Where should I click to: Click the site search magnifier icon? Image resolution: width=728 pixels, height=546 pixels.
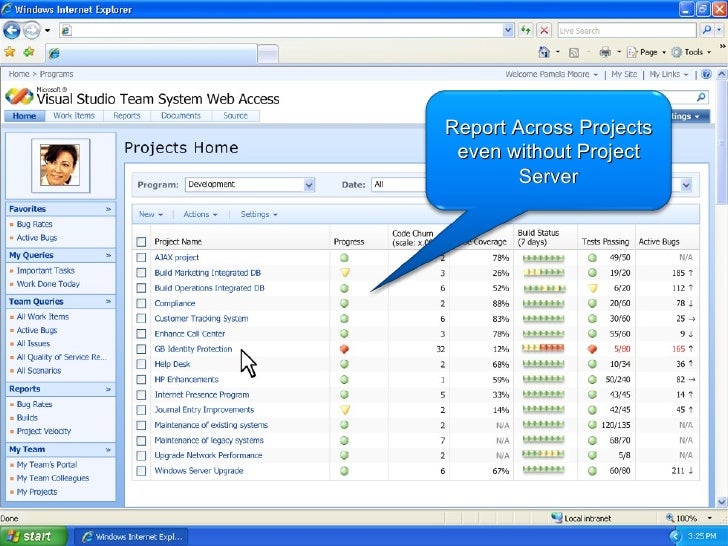[701, 97]
